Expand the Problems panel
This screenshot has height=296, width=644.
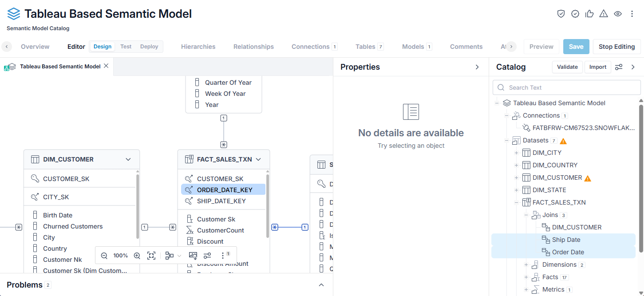(x=322, y=285)
